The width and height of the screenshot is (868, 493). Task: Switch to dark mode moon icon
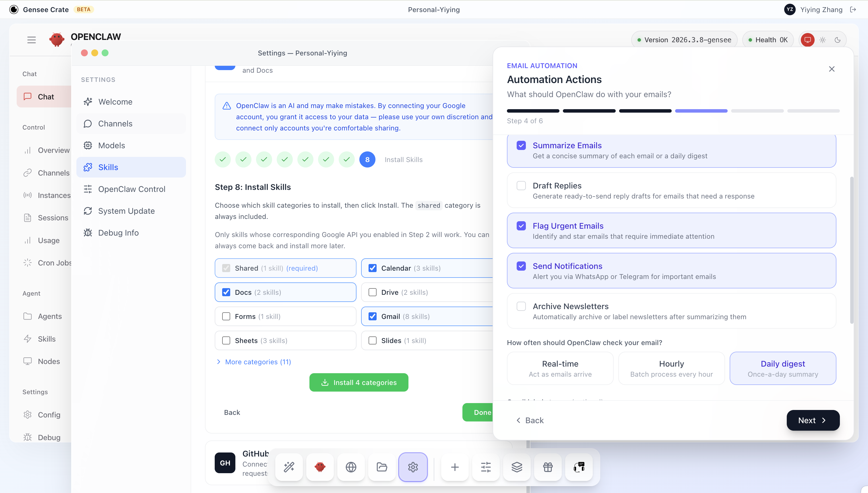(837, 40)
